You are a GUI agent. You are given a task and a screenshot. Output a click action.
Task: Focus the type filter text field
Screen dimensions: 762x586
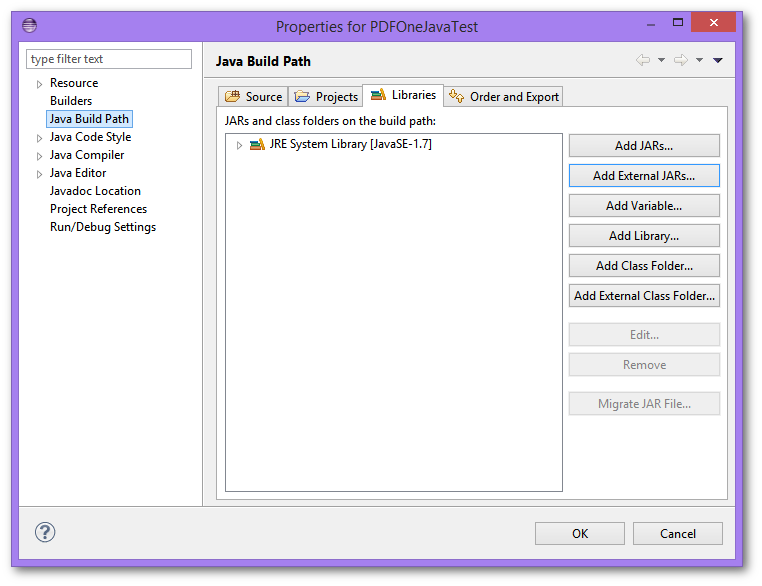coord(109,59)
